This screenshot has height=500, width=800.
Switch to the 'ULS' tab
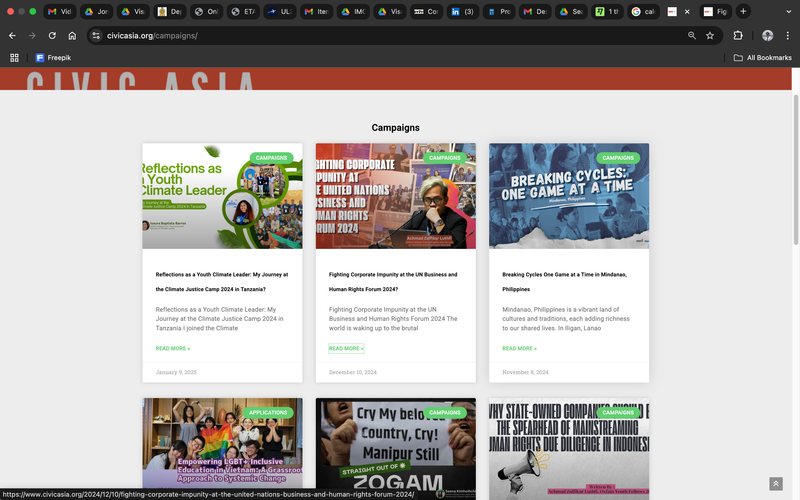280,11
